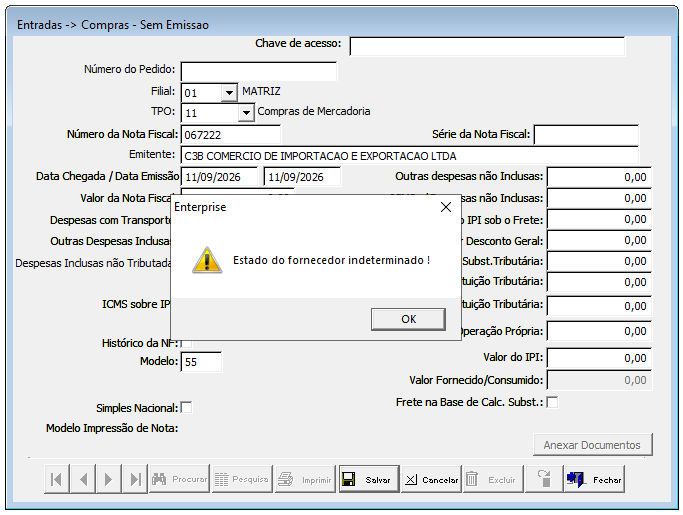The image size is (683, 515).
Task: Click the Número da Nota Fiscal field
Action: coord(230,135)
